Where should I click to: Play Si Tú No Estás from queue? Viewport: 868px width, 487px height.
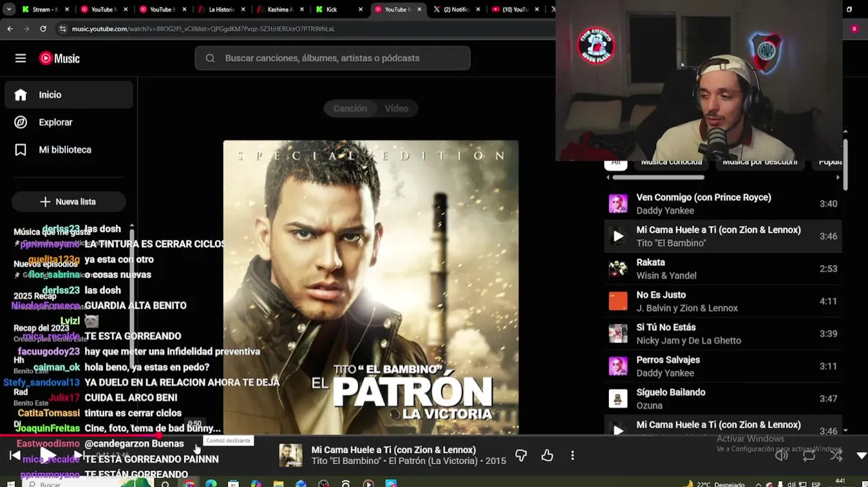pos(723,333)
